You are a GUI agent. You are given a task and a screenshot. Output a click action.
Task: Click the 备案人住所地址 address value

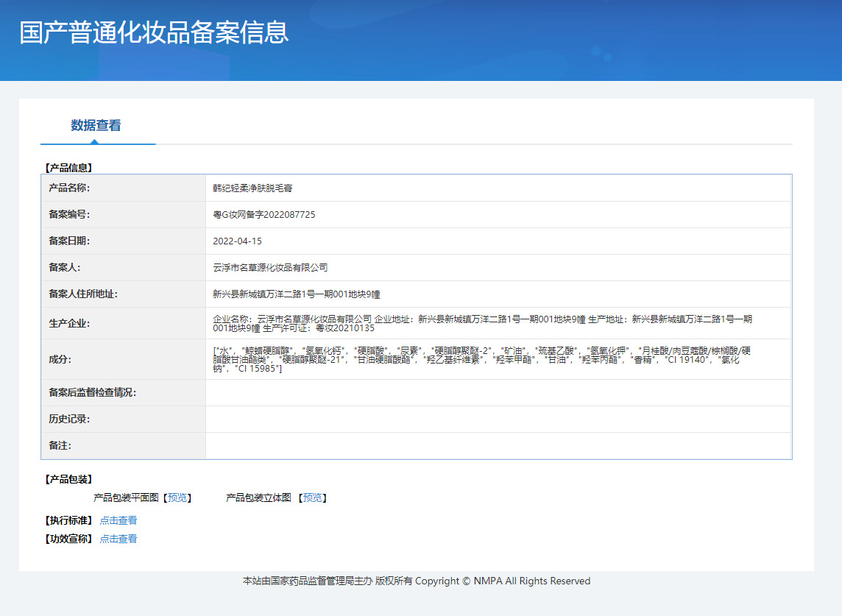[x=297, y=294]
